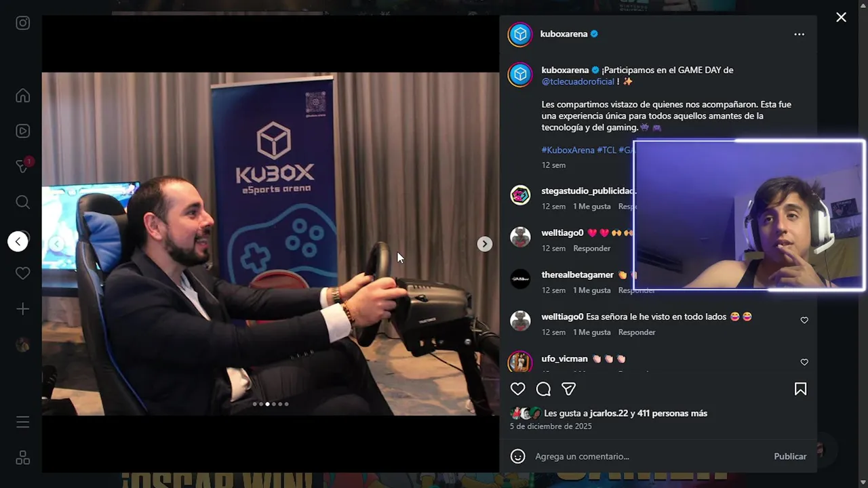Open hamburger More menu in sidebar

click(23, 422)
